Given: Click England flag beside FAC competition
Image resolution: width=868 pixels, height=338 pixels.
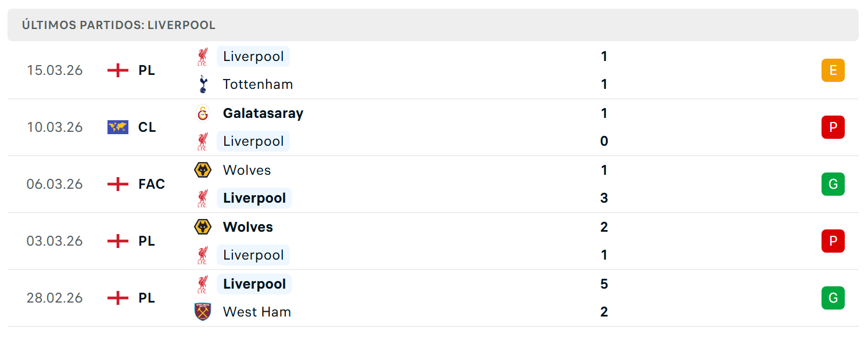Looking at the screenshot, I should point(118,184).
